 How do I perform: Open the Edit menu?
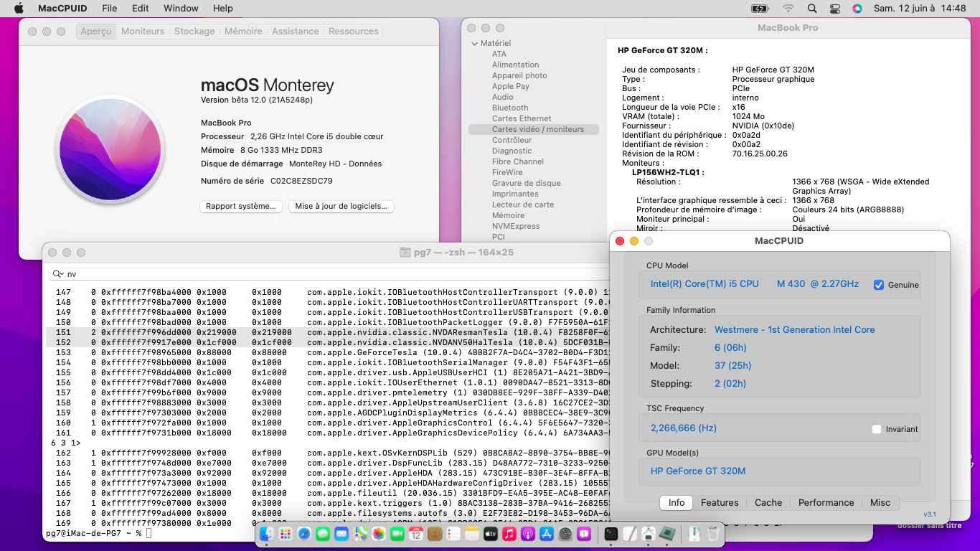[141, 8]
